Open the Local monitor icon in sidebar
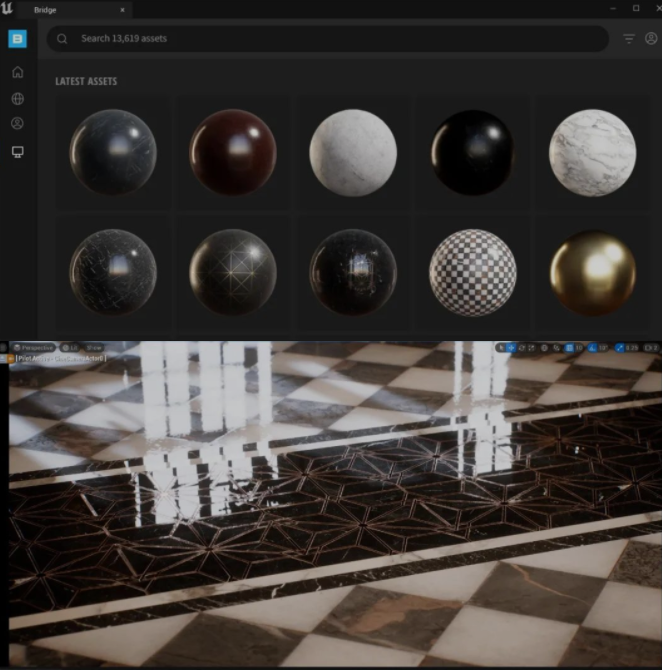 click(17, 152)
